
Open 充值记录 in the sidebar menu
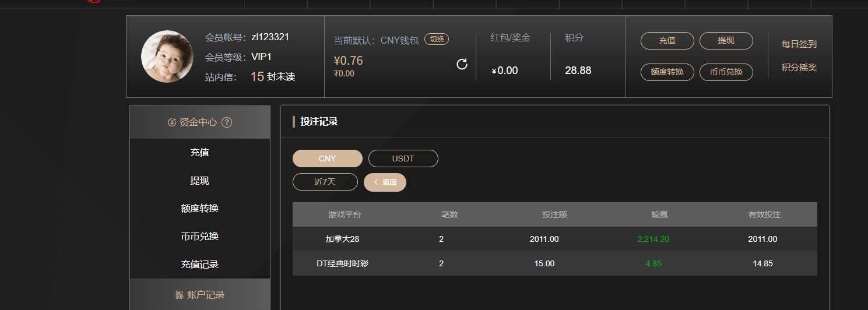coord(200,265)
